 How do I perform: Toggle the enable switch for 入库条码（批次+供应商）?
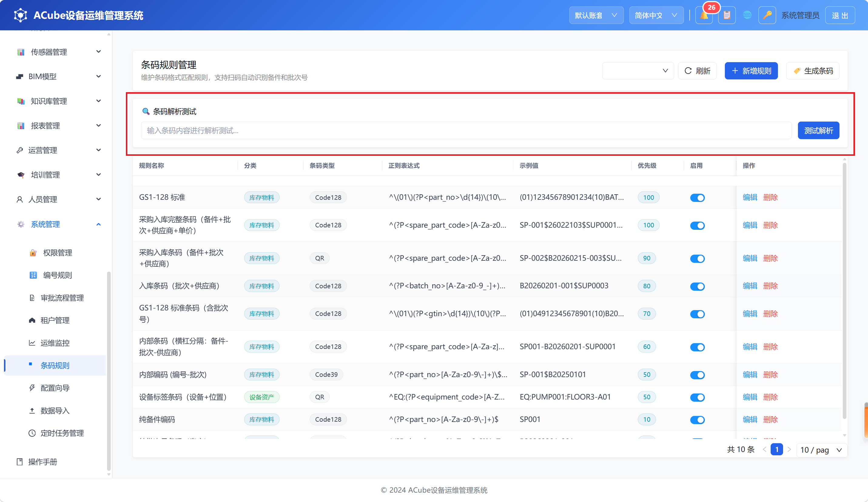[x=697, y=286]
